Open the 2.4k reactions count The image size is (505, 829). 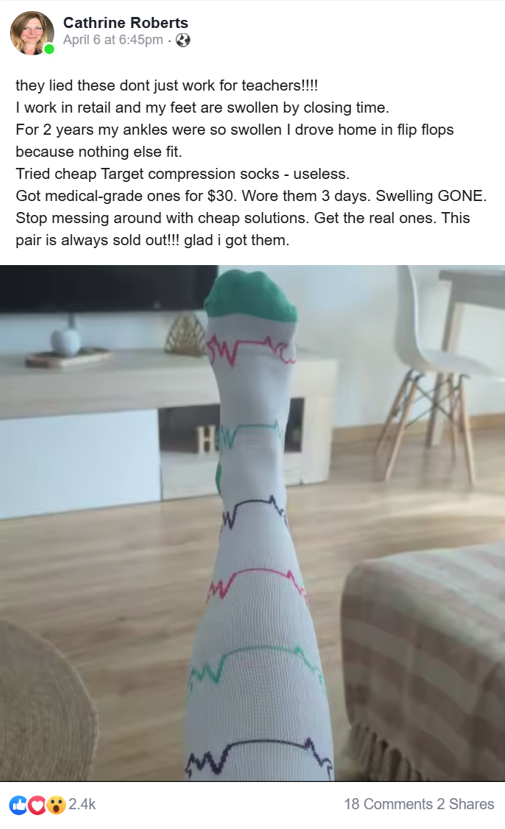click(82, 804)
